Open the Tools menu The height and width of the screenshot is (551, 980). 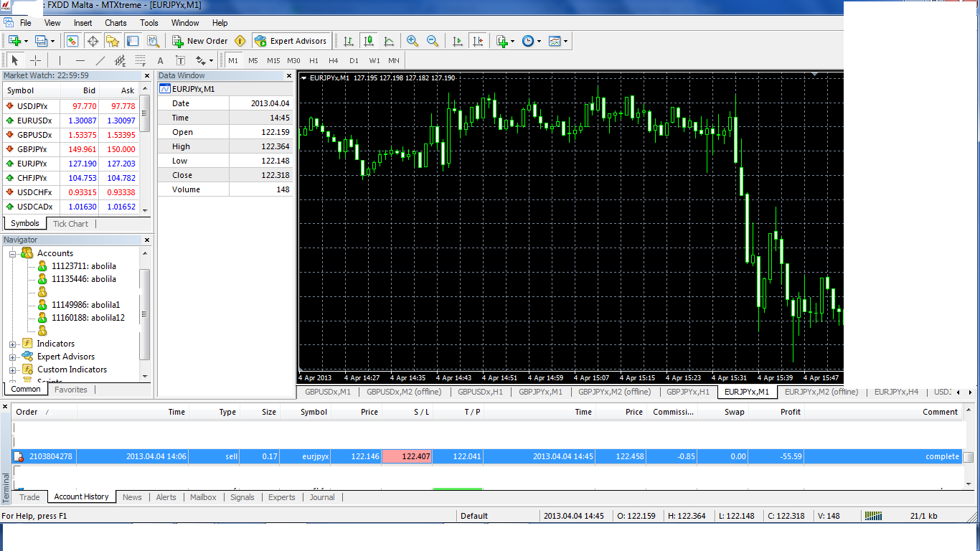coord(149,23)
